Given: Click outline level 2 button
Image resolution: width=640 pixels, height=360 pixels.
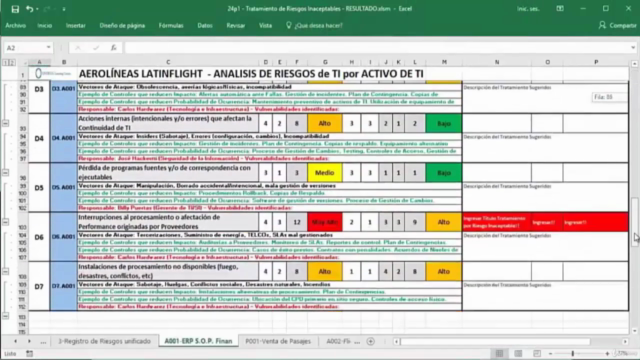Looking at the screenshot, I should point(12,62).
